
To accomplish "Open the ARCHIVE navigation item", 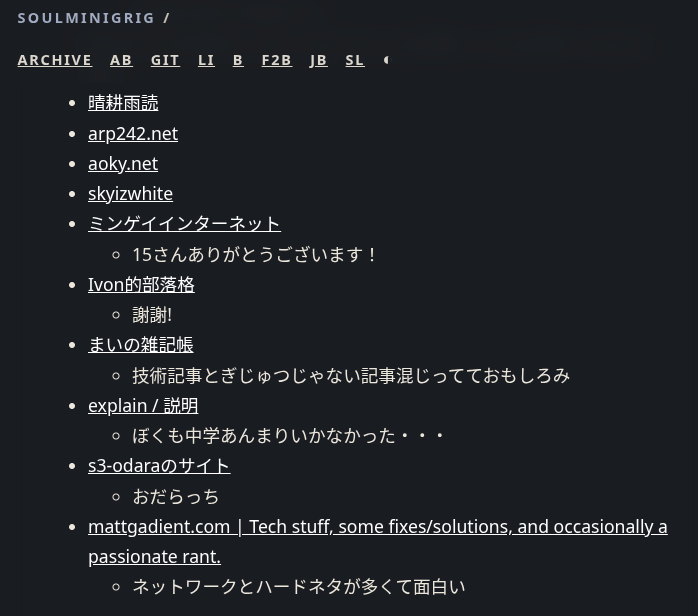I will [x=55, y=60].
